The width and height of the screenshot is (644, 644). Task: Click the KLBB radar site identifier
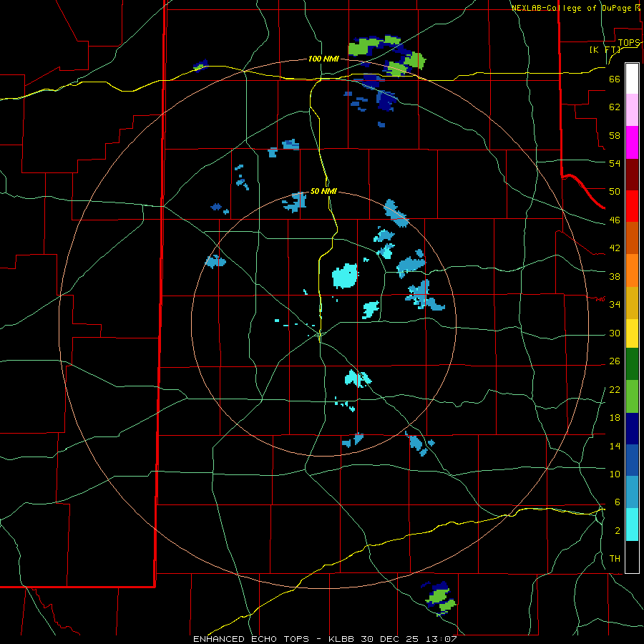coord(341,639)
